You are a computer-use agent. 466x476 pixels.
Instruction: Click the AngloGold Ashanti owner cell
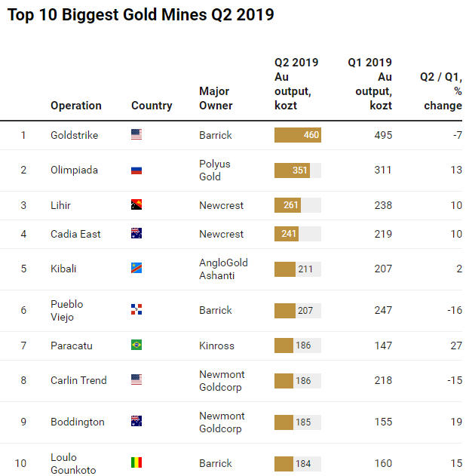tap(223, 269)
